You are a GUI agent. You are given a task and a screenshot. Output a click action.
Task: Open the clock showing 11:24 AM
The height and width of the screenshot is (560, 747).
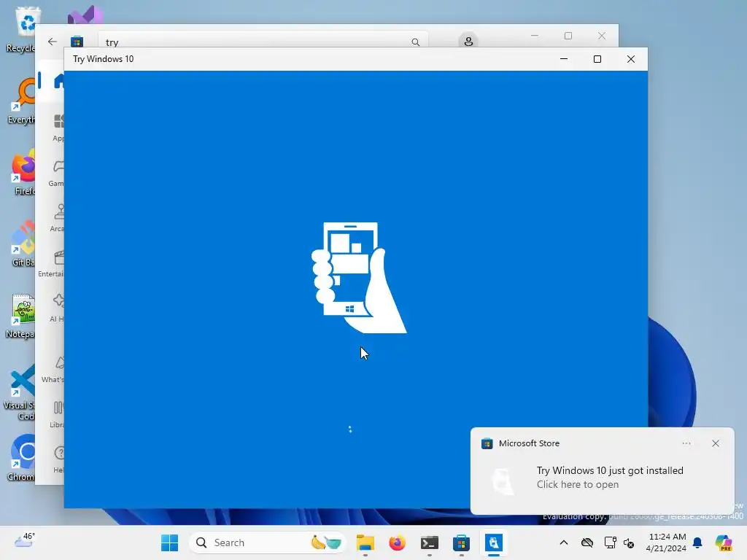667,542
